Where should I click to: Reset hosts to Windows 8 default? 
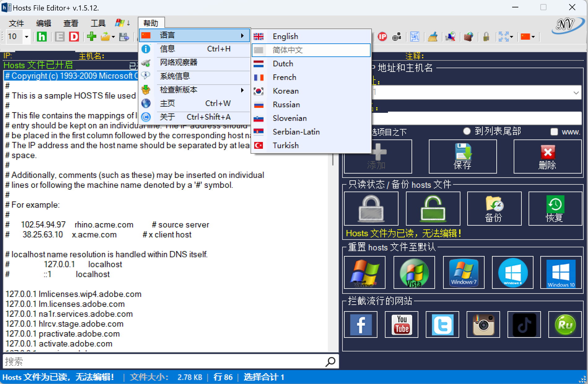pos(512,272)
